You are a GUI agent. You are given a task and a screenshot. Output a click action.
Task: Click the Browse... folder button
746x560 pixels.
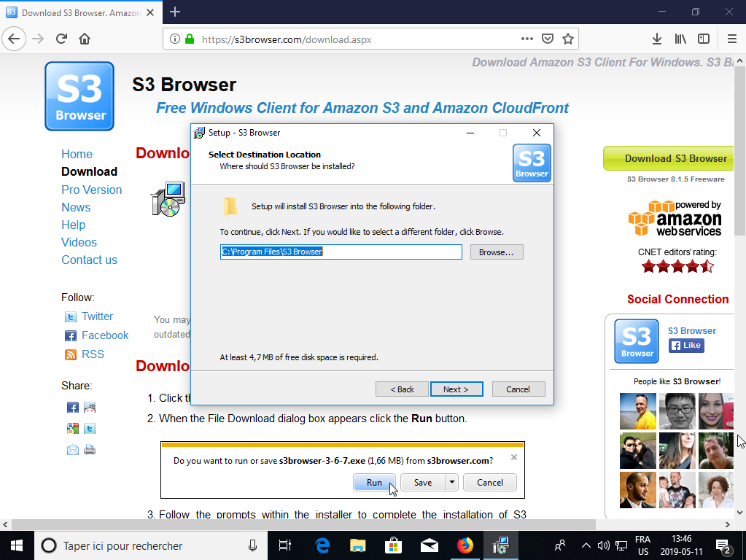click(x=496, y=252)
